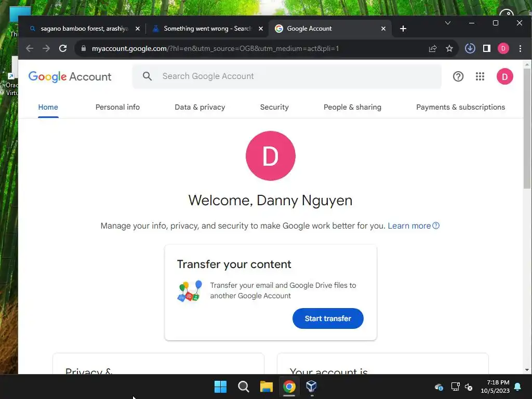Click the Google Account logo
532x399 pixels.
(70, 77)
